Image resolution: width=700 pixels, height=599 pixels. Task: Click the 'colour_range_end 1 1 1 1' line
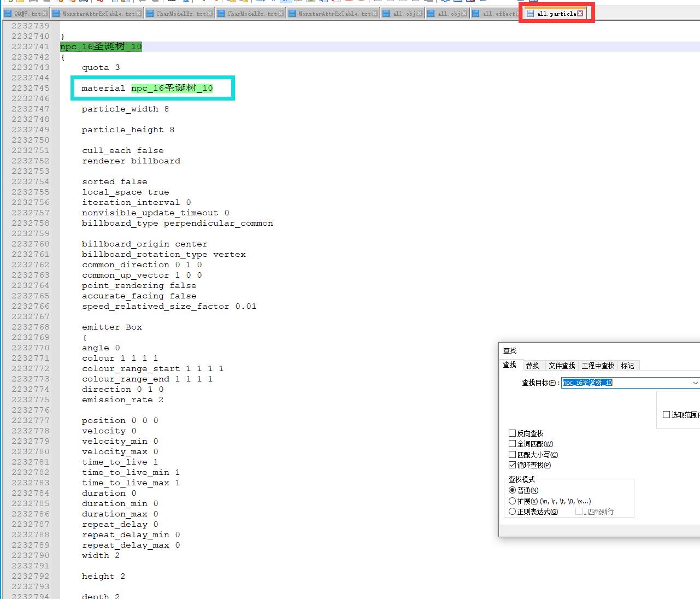click(x=148, y=379)
